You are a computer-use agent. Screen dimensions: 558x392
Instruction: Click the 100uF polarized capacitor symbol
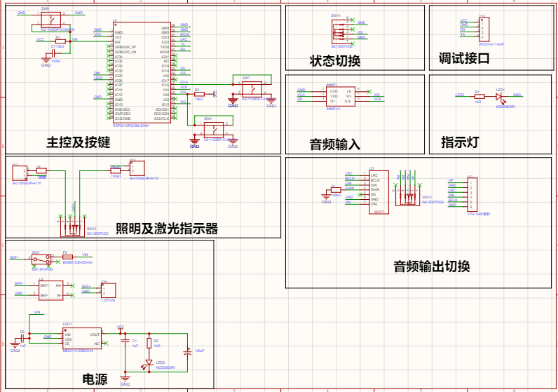pos(187,352)
